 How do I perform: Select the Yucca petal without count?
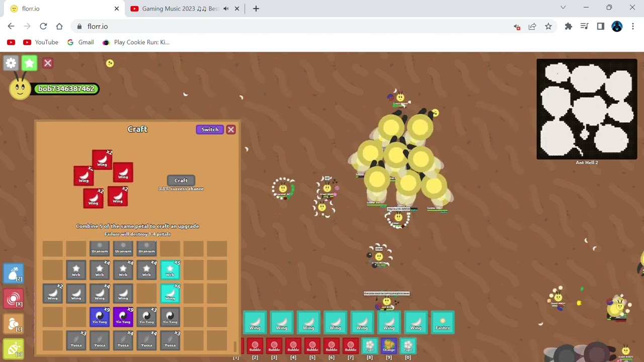coord(100,340)
